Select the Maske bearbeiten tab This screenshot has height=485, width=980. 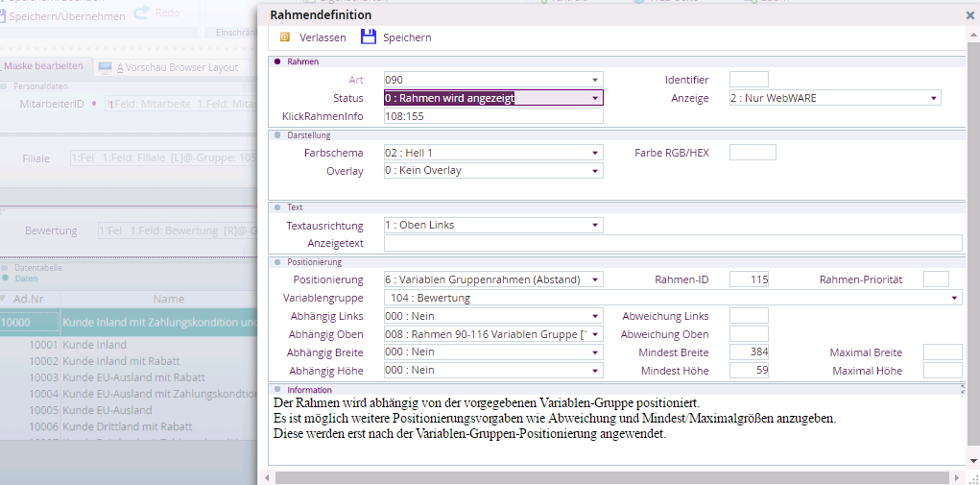44,67
